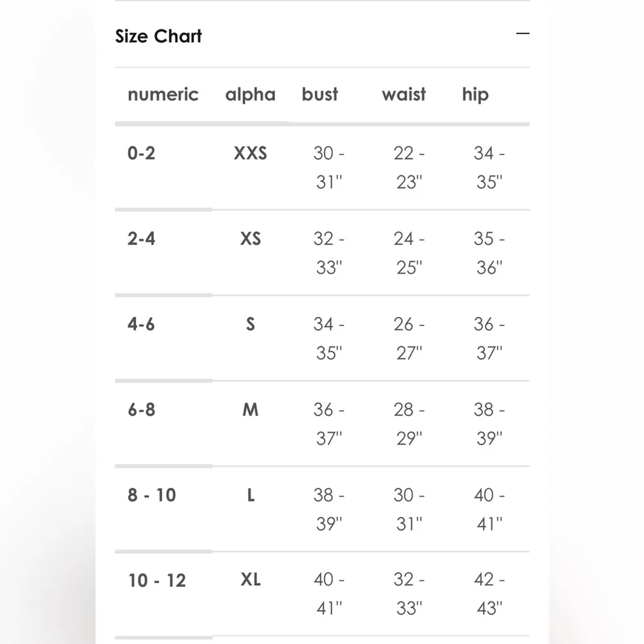Select the XS size label
This screenshot has height=644, width=644.
point(251,239)
